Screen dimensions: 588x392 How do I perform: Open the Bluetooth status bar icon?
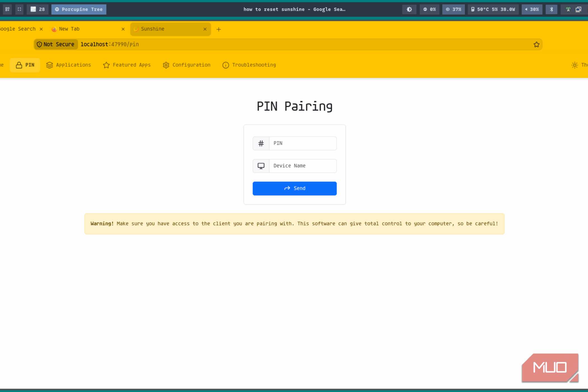(551, 9)
